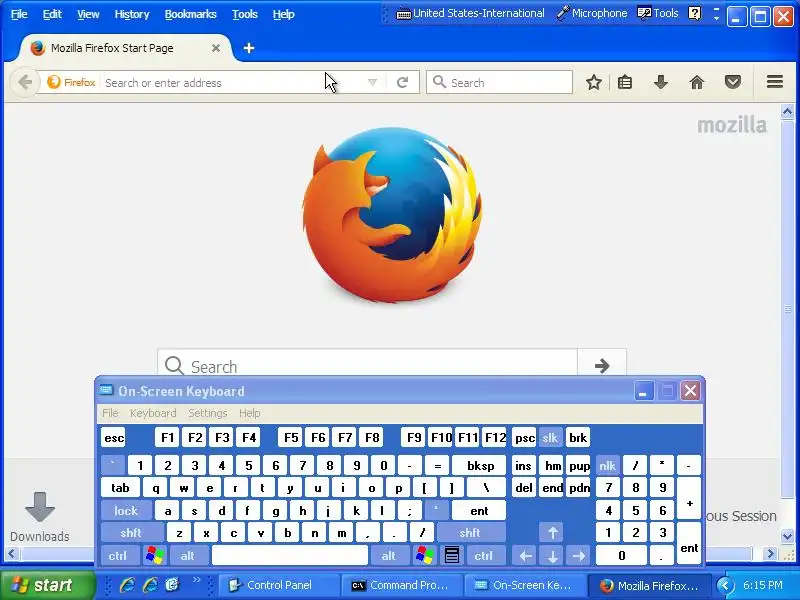Click the context menu key on keyboard
This screenshot has height=600, width=800.
(x=452, y=555)
